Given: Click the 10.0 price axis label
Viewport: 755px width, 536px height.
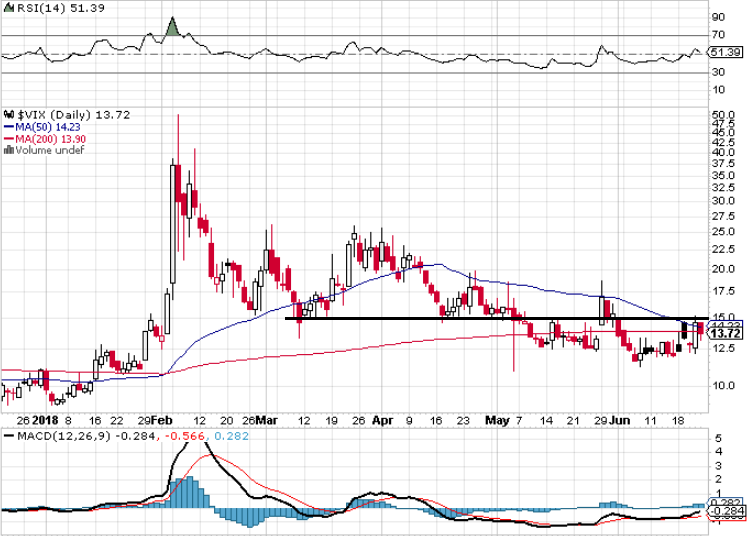Looking at the screenshot, I should (x=724, y=385).
